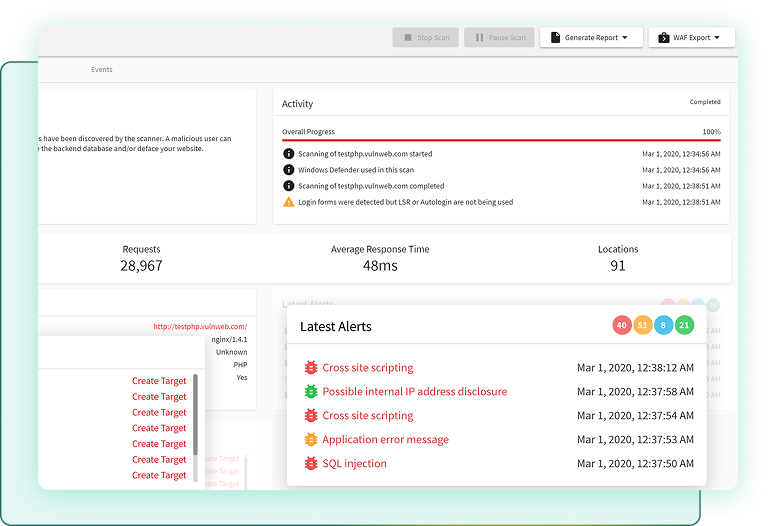Screen dimensions: 768x526
Task: Click the green bug icon for internal IP disclosure
Action: coord(311,392)
